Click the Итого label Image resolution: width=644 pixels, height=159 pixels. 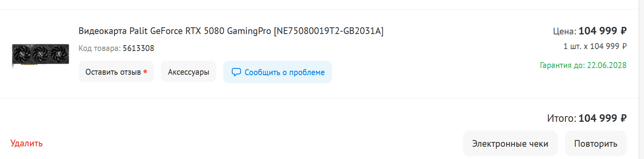click(x=561, y=118)
